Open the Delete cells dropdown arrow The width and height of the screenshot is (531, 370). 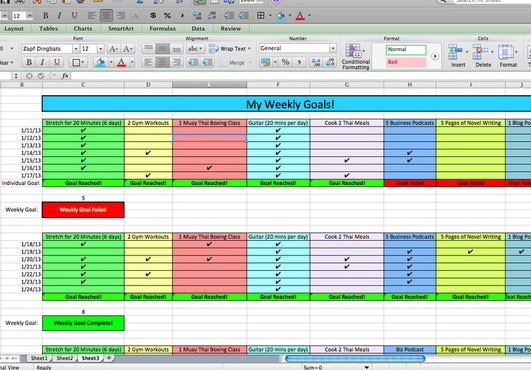coord(492,52)
